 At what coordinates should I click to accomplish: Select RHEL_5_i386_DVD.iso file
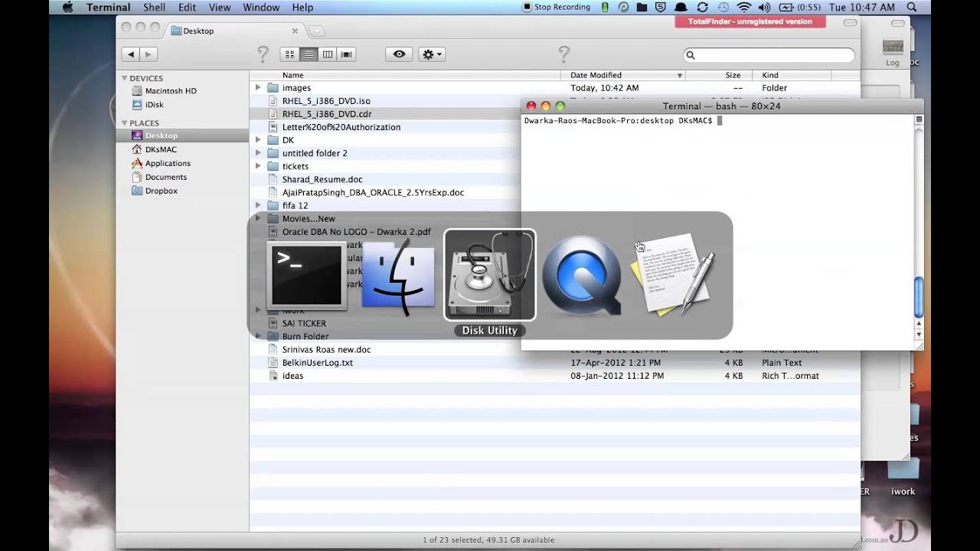pyautogui.click(x=326, y=101)
